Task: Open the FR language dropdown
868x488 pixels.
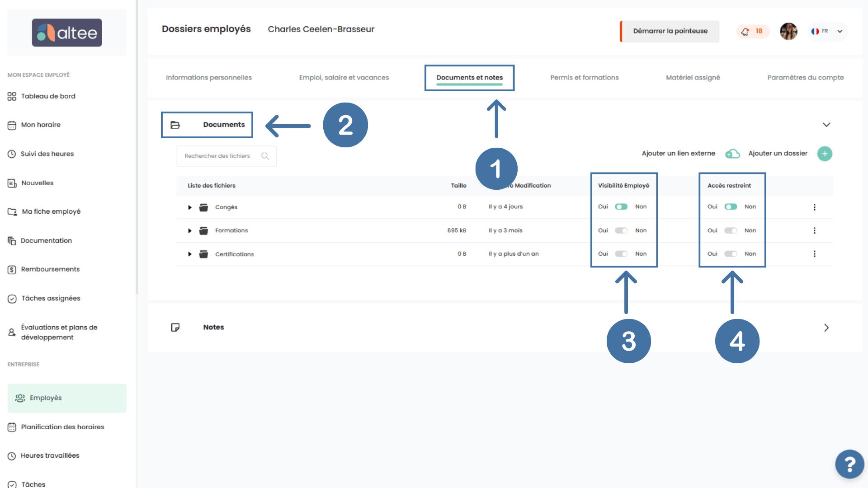Action: point(828,31)
